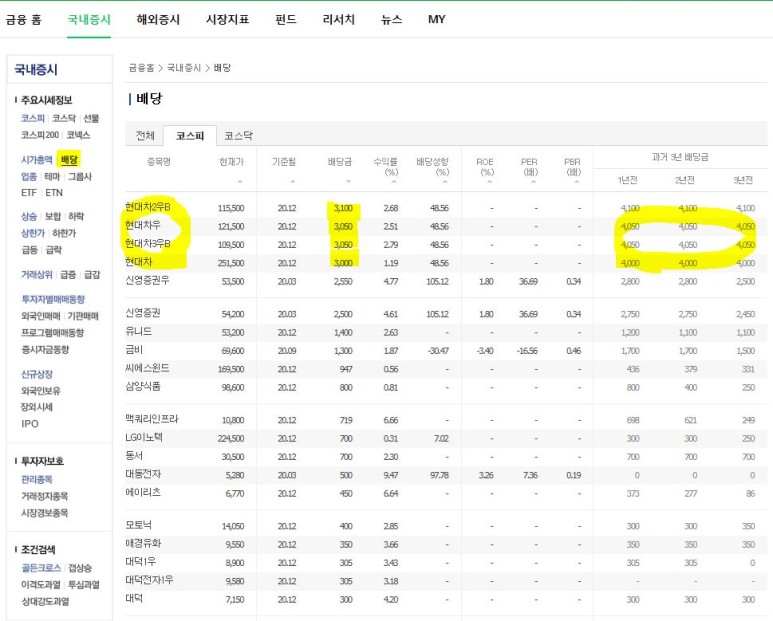
Task: Open the 증시자금동향 sidebar link
Action: pos(45,349)
